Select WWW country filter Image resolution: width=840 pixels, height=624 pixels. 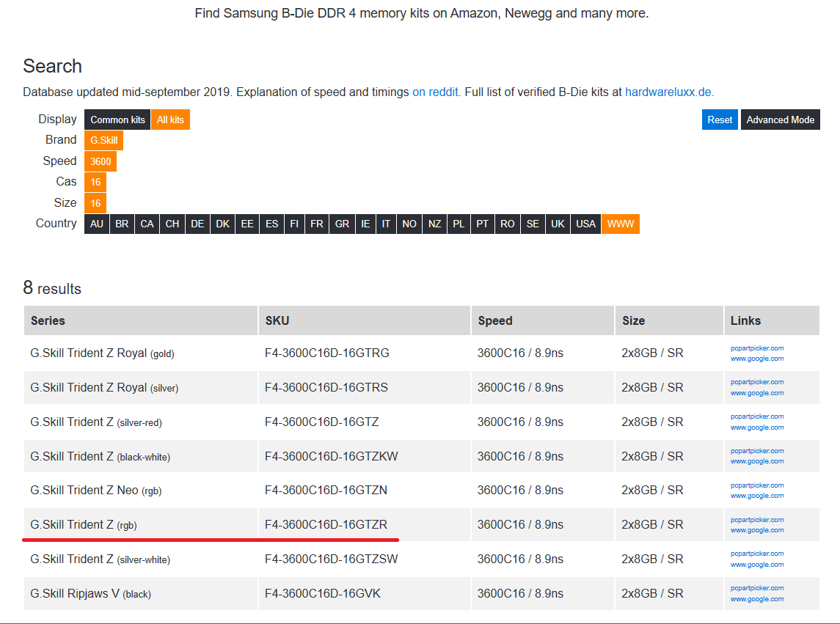click(x=621, y=224)
